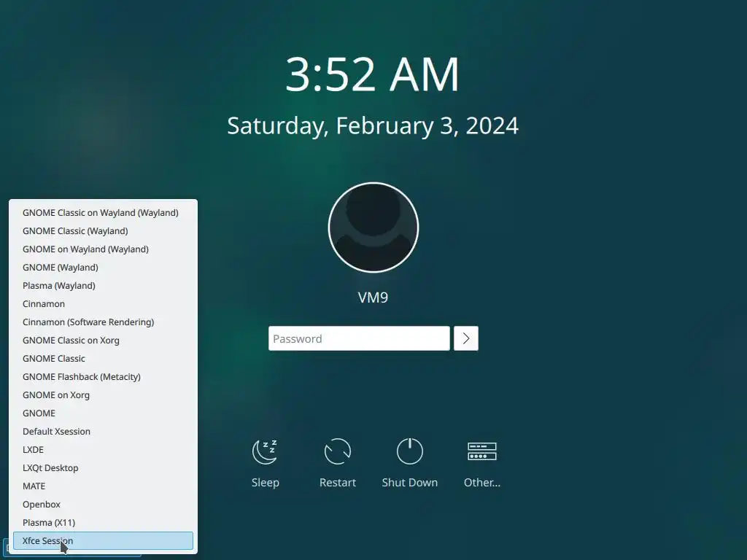Select GNOME on Wayland (Wayland) entry

103,249
